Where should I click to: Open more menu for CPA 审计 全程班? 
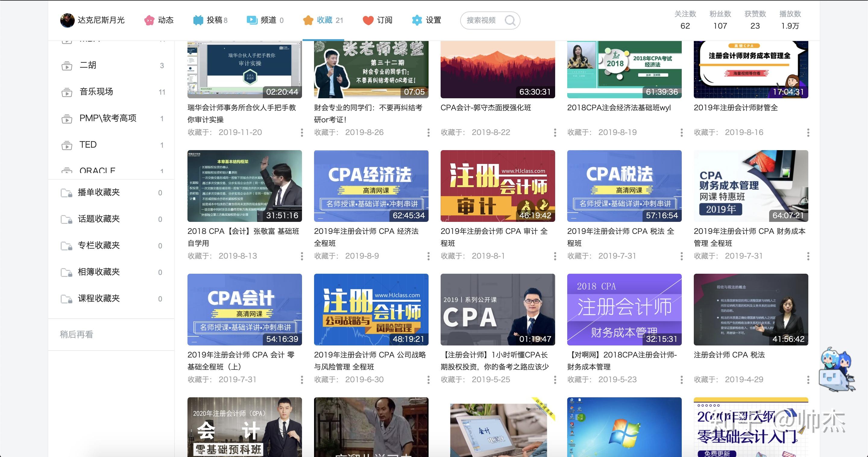coord(555,256)
